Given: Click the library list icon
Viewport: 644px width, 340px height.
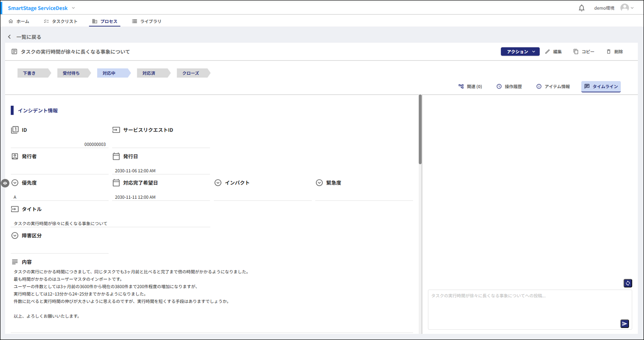Looking at the screenshot, I should (135, 21).
